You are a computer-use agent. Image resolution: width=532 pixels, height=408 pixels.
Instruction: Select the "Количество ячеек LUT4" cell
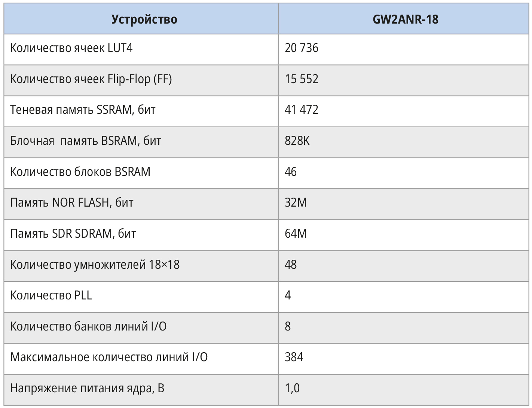71,48
